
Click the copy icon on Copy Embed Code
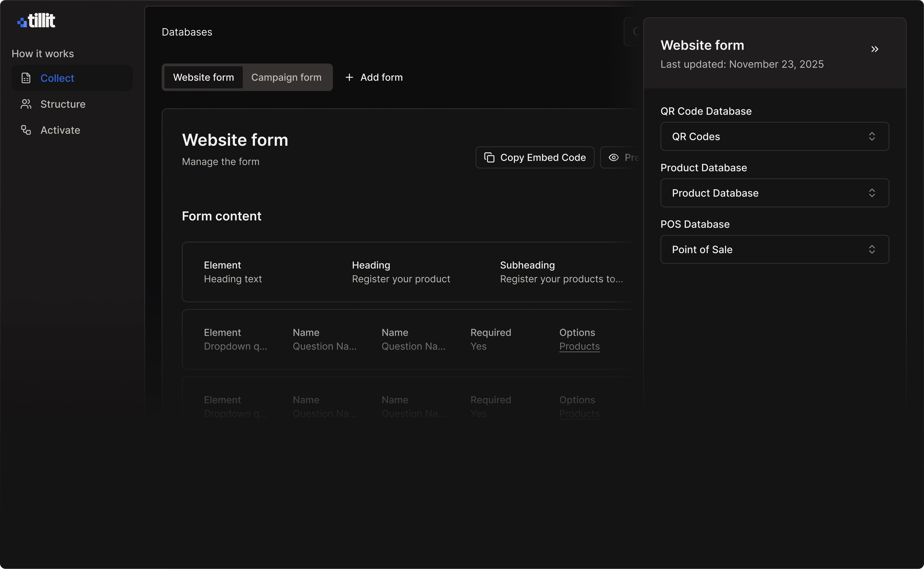(489, 157)
